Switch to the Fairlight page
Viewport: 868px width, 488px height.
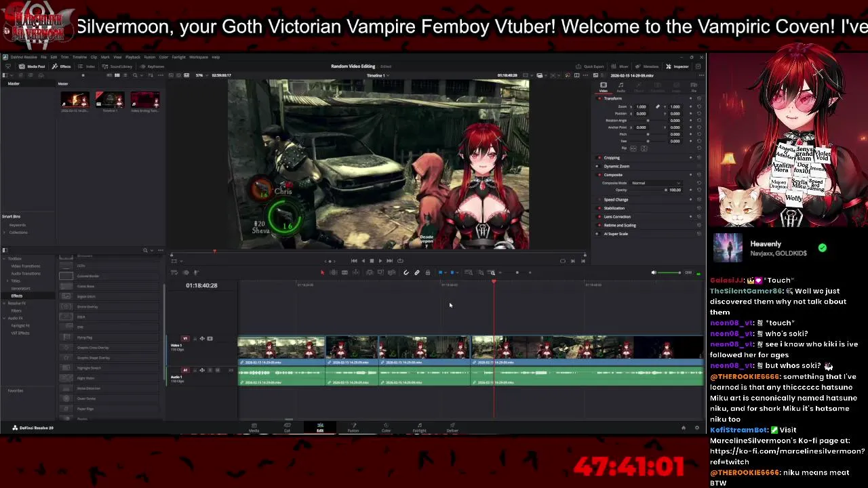tap(419, 428)
